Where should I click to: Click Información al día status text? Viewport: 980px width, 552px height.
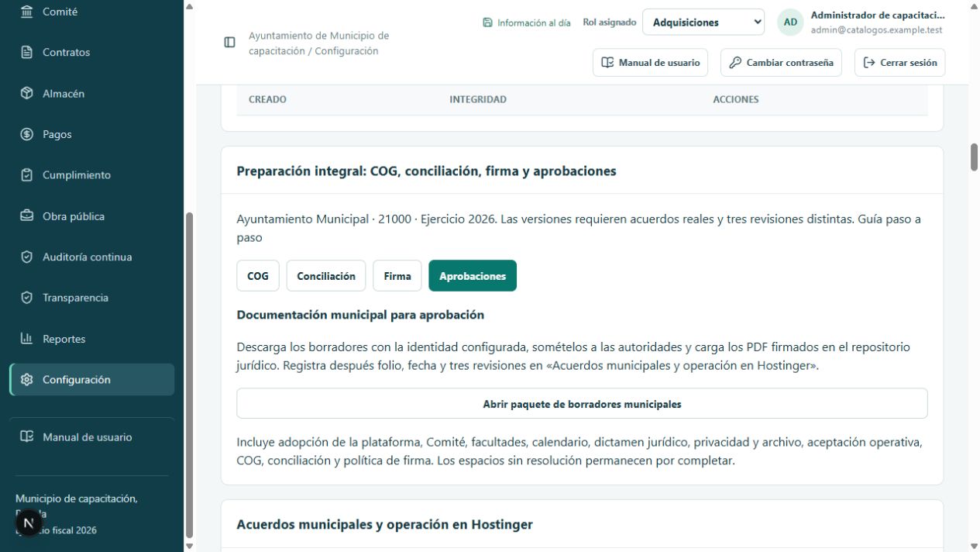coord(534,23)
